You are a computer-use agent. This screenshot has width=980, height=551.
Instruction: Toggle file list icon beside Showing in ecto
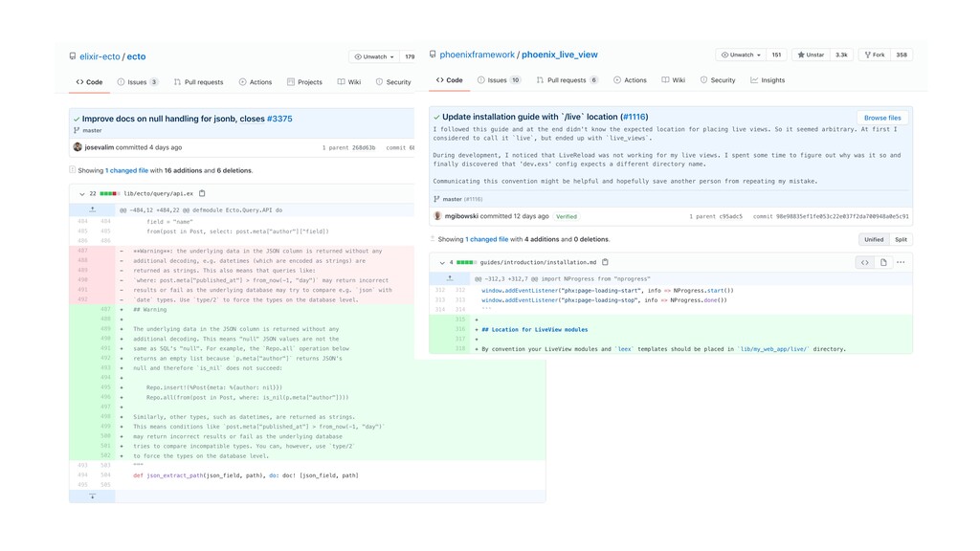(x=73, y=170)
